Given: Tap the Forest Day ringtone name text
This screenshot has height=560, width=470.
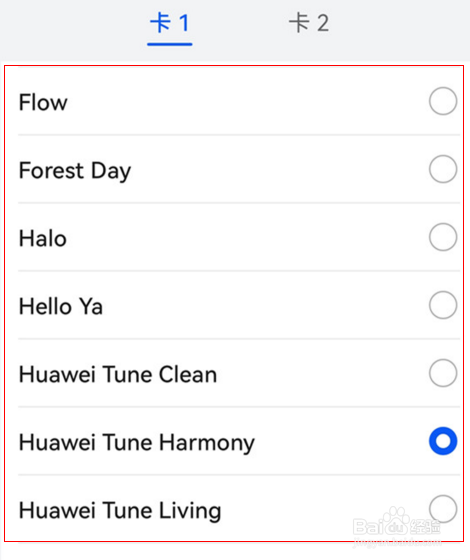Looking at the screenshot, I should tap(75, 171).
